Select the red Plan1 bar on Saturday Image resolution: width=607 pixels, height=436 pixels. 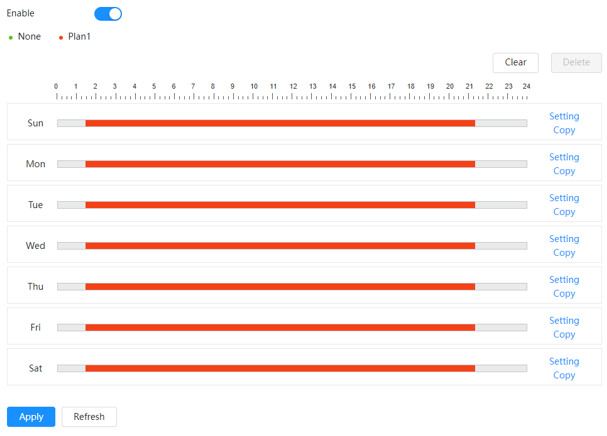280,368
